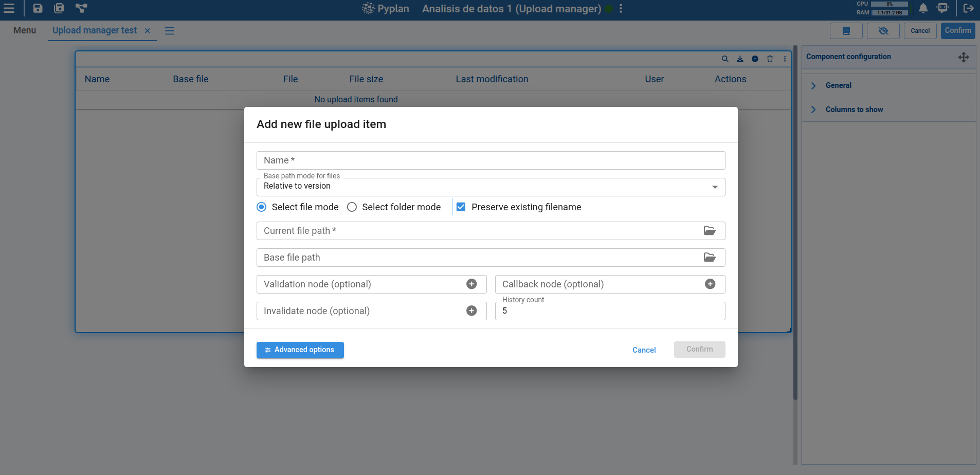The height and width of the screenshot is (475, 980).
Task: Open the search in the upload items table
Action: pyautogui.click(x=725, y=59)
